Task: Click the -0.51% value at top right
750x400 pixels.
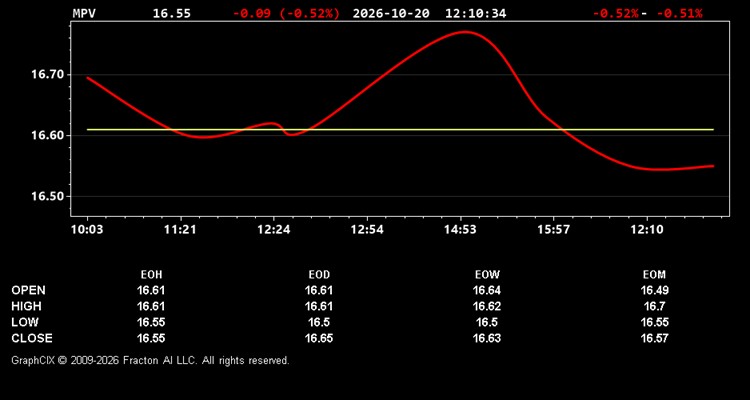Action: tap(679, 13)
